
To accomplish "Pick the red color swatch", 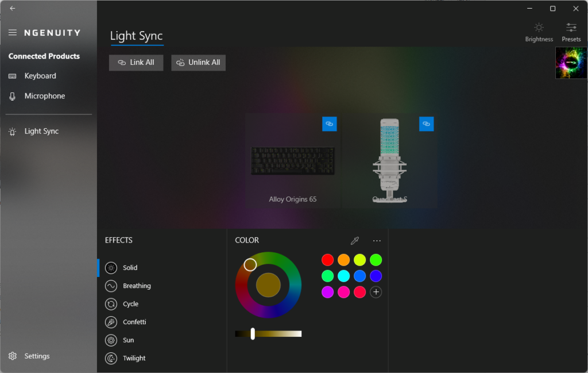I will 327,260.
